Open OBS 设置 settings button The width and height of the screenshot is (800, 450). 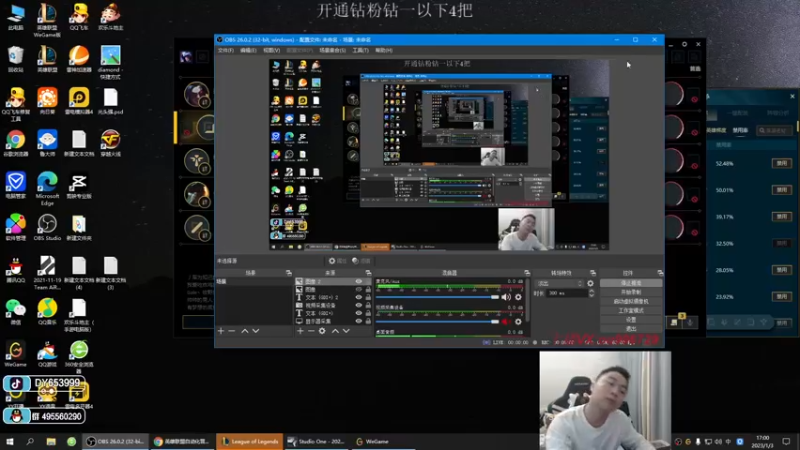(631, 320)
